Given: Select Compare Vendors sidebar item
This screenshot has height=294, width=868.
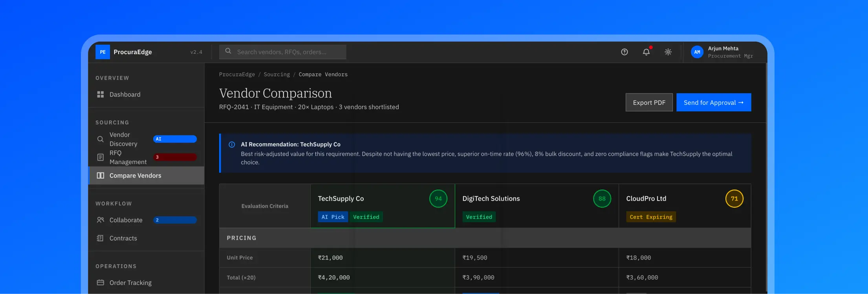Looking at the screenshot, I should [146, 175].
